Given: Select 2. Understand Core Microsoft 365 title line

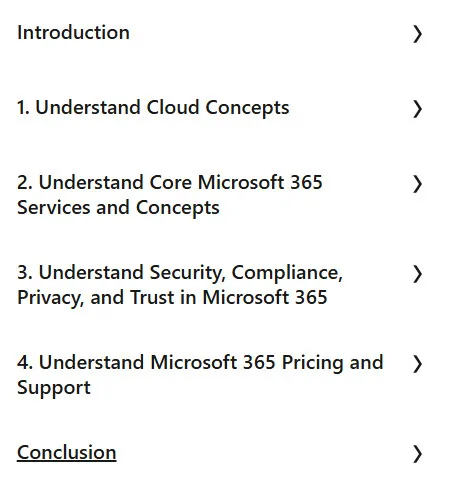Looking at the screenshot, I should click(x=170, y=182).
